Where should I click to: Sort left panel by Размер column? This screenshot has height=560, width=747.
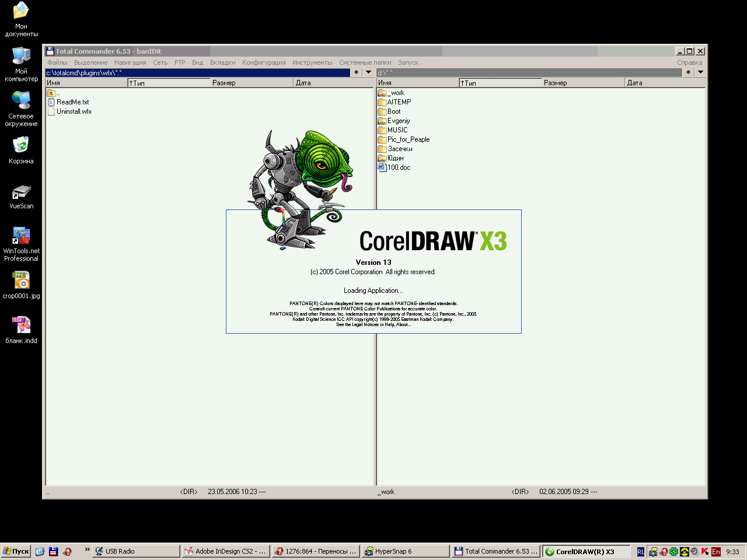click(x=252, y=83)
